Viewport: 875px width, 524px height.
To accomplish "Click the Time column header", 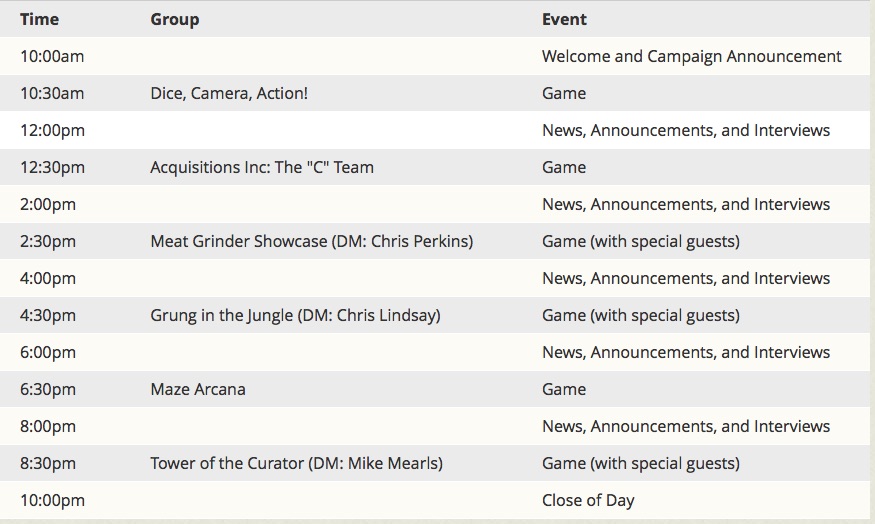I will pos(39,20).
